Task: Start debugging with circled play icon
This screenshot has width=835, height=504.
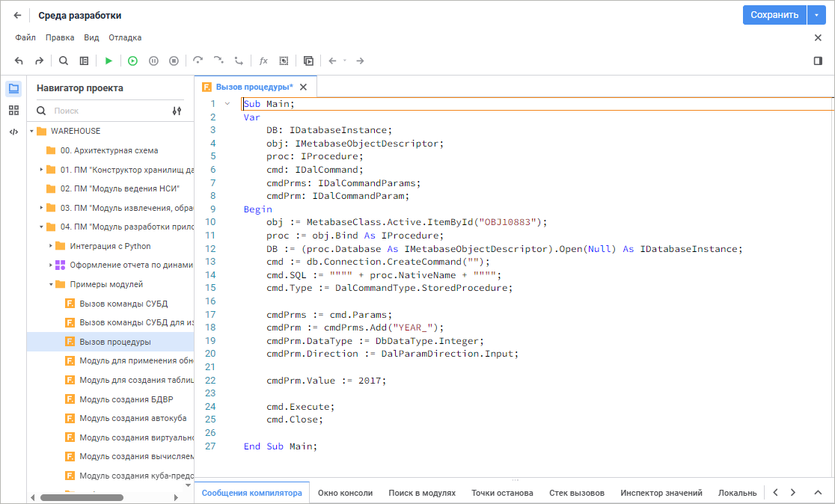Action: click(x=132, y=61)
